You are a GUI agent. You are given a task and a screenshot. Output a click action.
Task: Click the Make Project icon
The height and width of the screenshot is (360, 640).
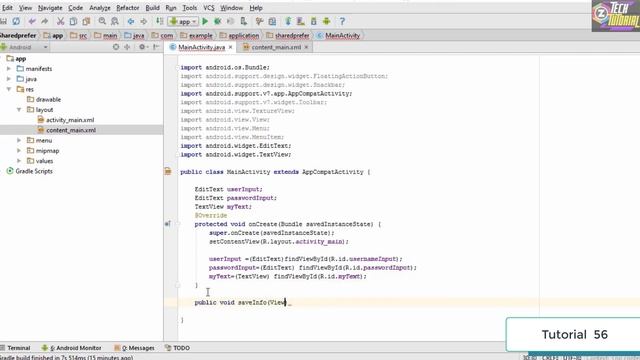pyautogui.click(x=160, y=21)
